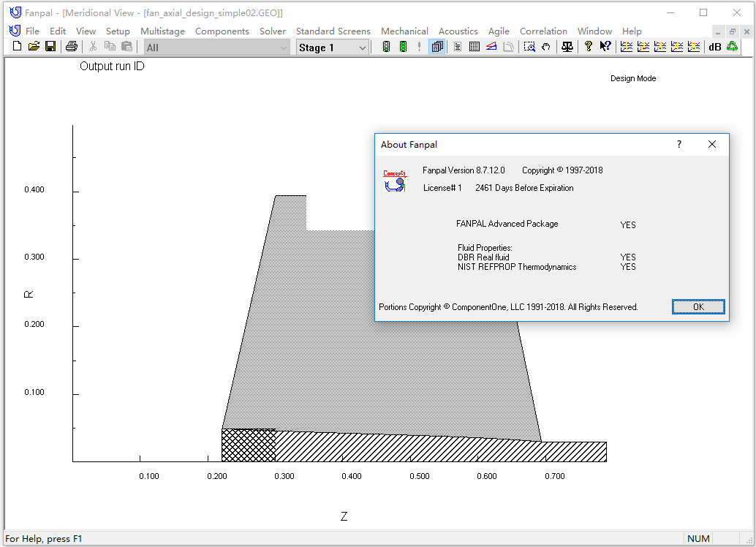The width and height of the screenshot is (756, 547).
Task: Click the second green traffic light icon
Action: tap(403, 47)
